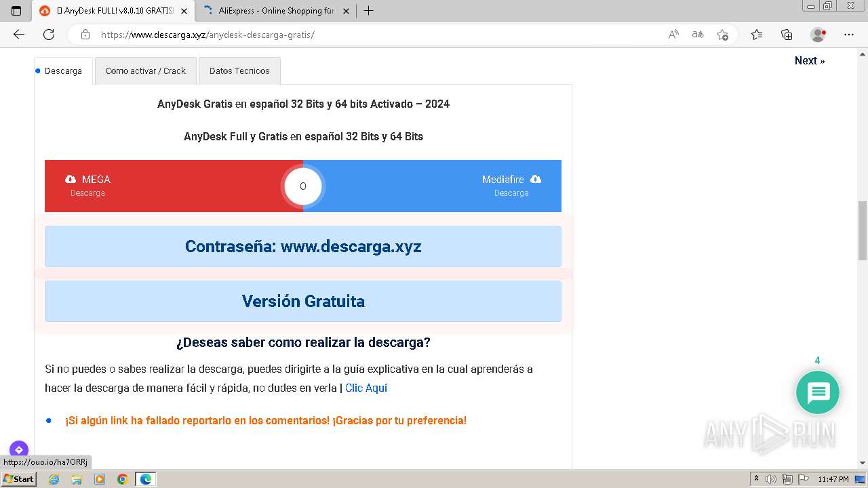Click Mediafire Descarga button
The width and height of the screenshot is (868, 488).
click(432, 186)
